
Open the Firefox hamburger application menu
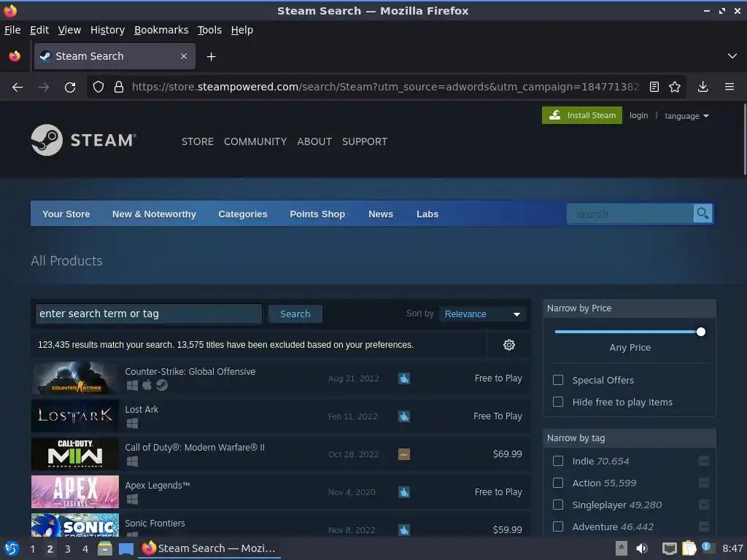(x=729, y=87)
